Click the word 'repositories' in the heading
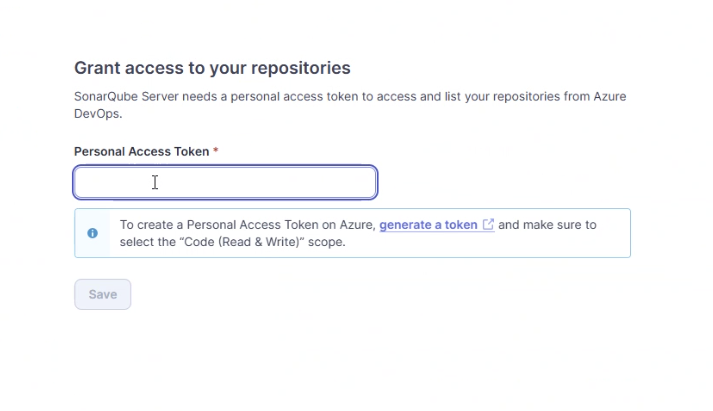Viewport: 713px width, 411px height. pyautogui.click(x=301, y=68)
